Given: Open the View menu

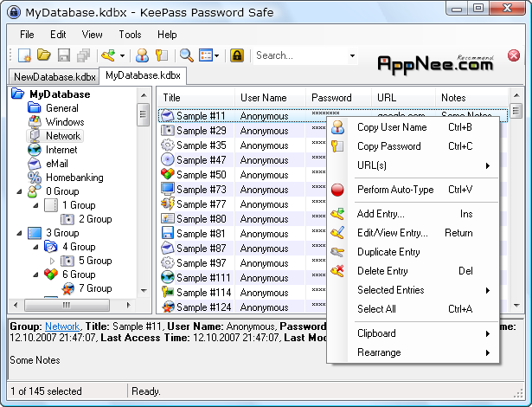Looking at the screenshot, I should 92,35.
